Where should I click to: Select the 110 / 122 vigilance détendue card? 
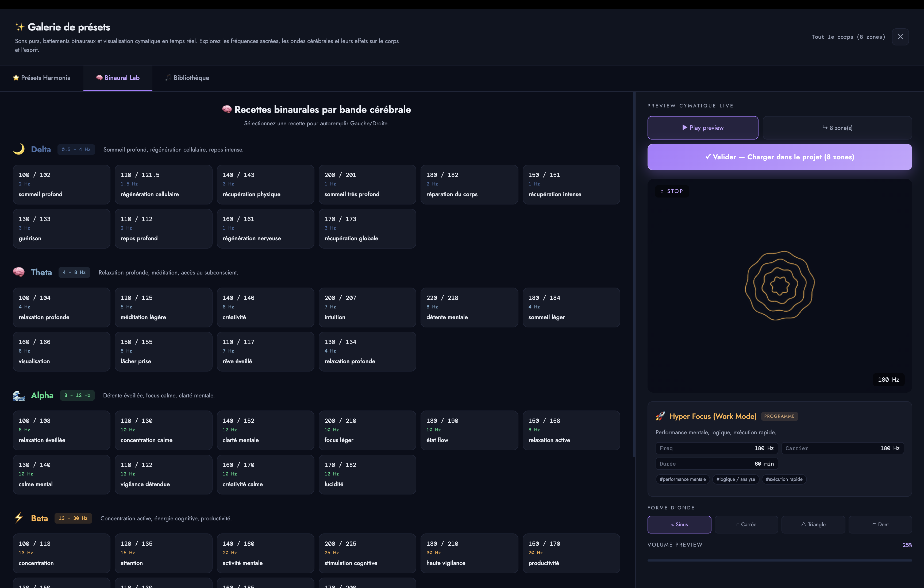point(163,474)
